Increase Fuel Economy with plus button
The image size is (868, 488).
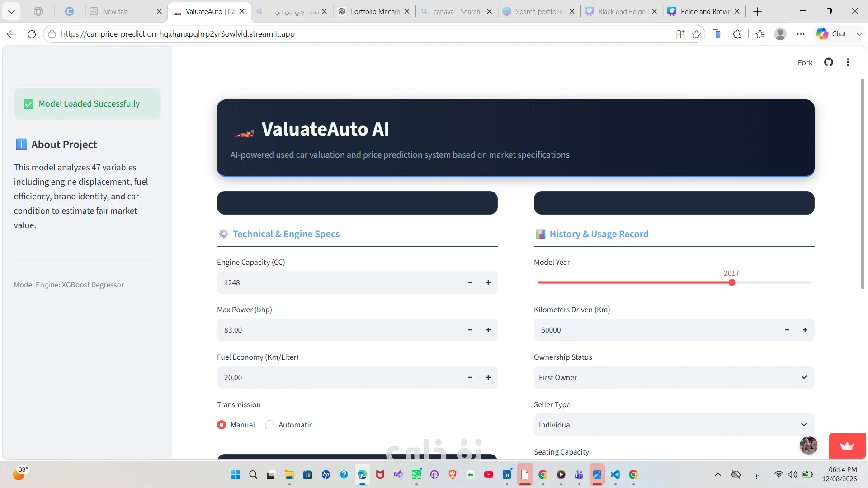pos(488,377)
